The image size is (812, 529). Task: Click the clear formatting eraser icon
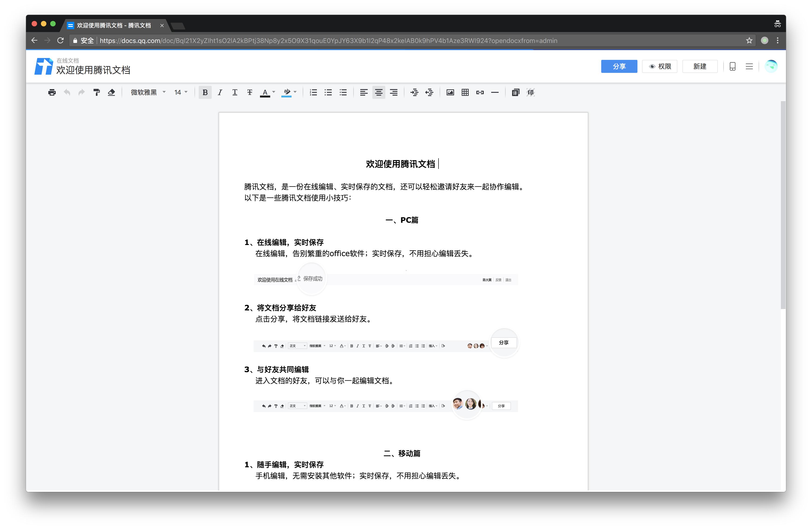[111, 92]
